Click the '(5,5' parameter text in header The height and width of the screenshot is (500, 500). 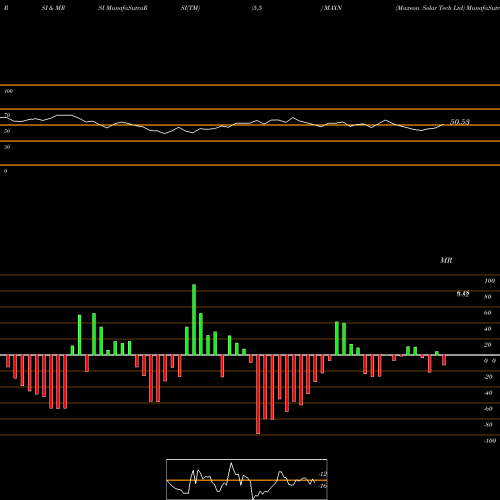pyautogui.click(x=257, y=8)
